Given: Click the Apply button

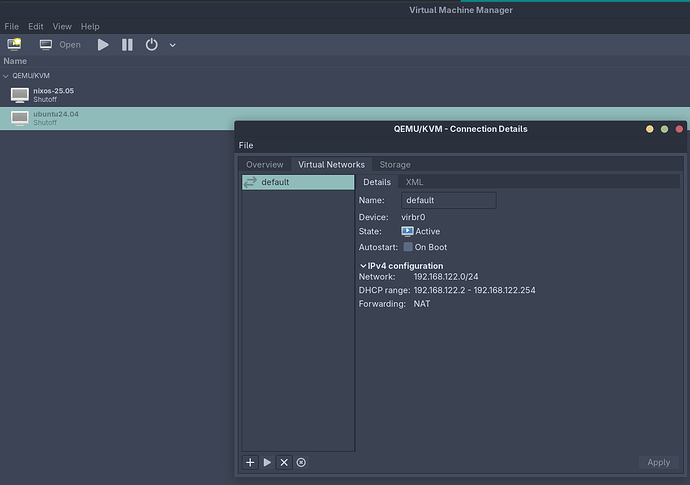Looking at the screenshot, I should (658, 462).
